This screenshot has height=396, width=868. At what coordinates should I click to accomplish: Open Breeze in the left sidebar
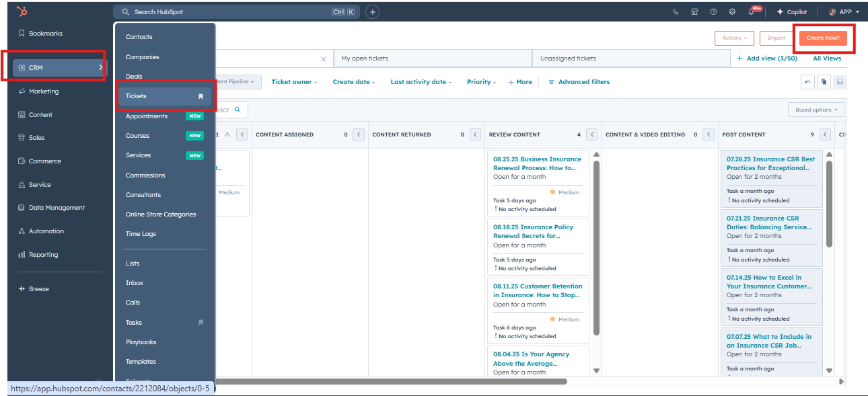click(x=34, y=289)
